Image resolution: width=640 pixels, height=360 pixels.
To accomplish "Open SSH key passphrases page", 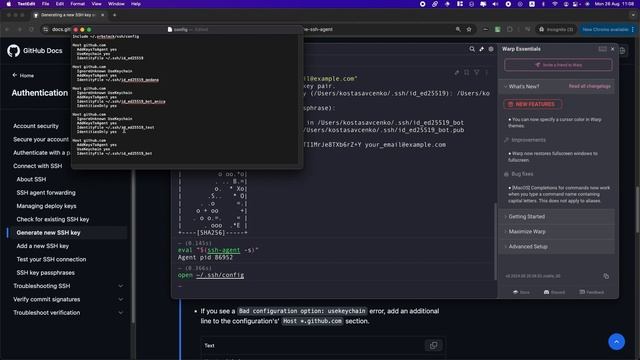I will tap(45, 273).
